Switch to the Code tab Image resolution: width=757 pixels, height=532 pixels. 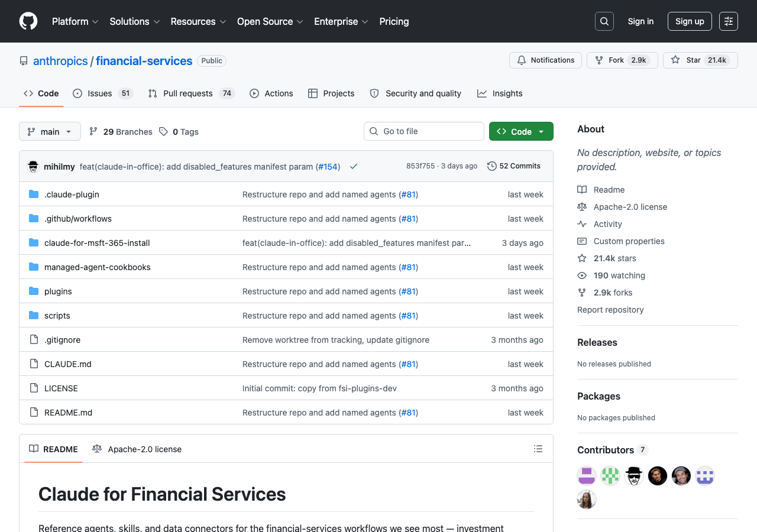pos(41,93)
